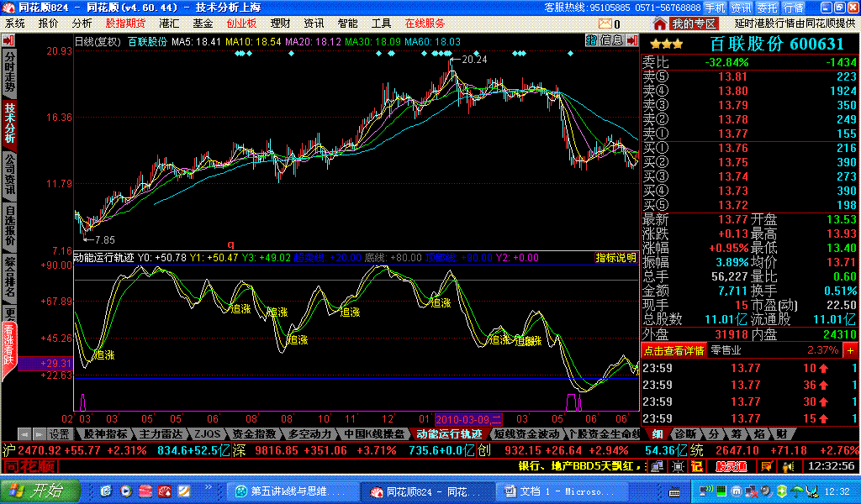861x504 pixels.
Task: Click the green umbrella tray icon
Action: click(797, 491)
